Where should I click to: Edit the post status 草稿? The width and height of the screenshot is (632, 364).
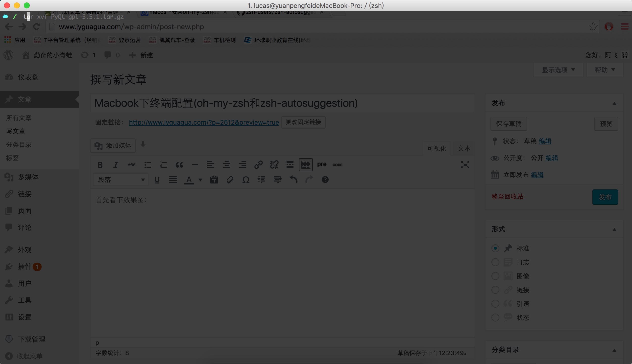pos(545,141)
